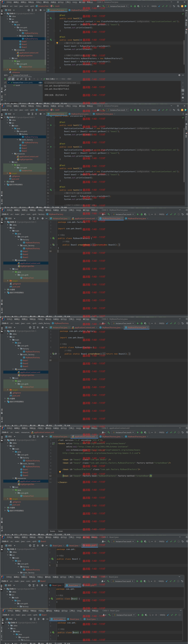Image resolution: width=188 pixels, height=644 pixels.
Task: Collapse resources folder in applicationContext.xml window tree
Action: pyautogui.click(x=13, y=478)
